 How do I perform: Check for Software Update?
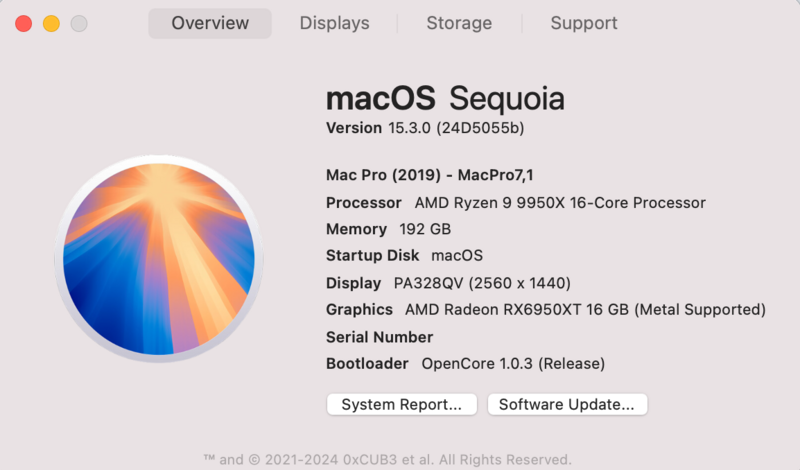click(x=567, y=405)
